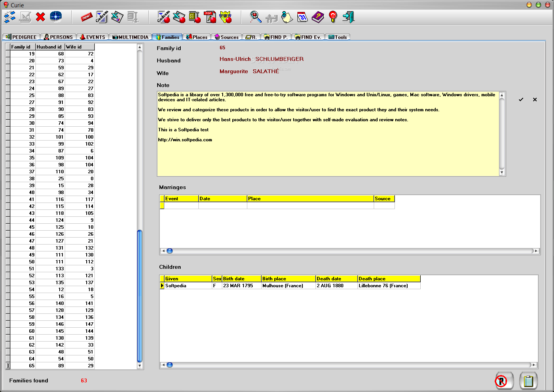The height and width of the screenshot is (392, 554).
Task: Click the yellow report export icon
Action: pos(195,17)
